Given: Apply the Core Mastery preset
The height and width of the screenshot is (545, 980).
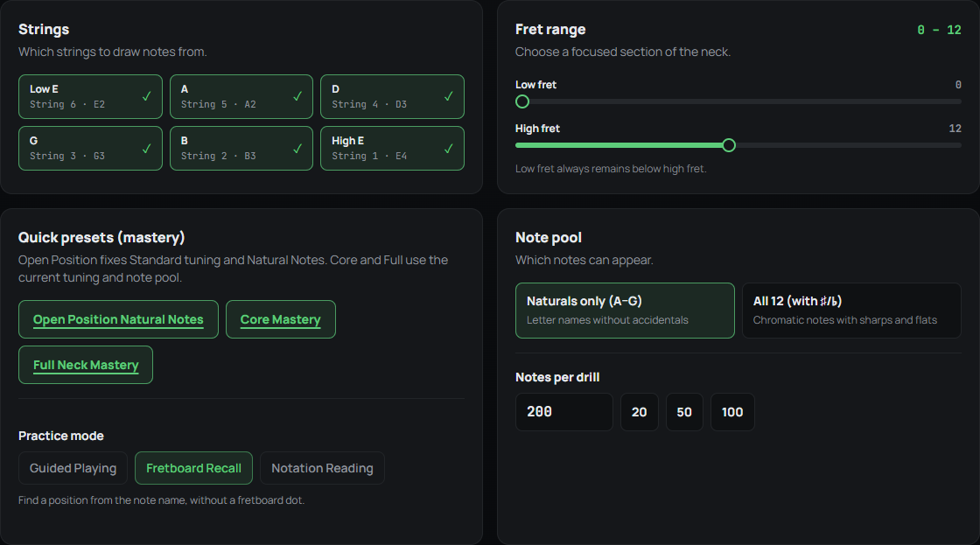Looking at the screenshot, I should pos(281,319).
